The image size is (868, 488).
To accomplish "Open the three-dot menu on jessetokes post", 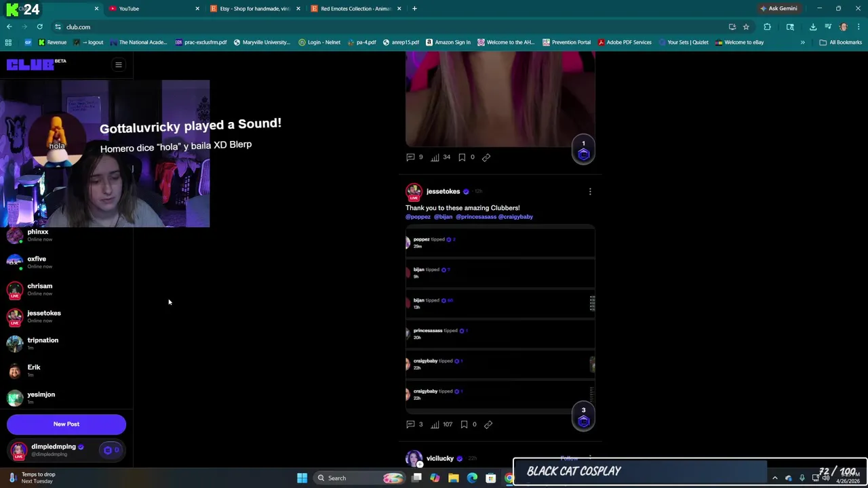I will (590, 192).
